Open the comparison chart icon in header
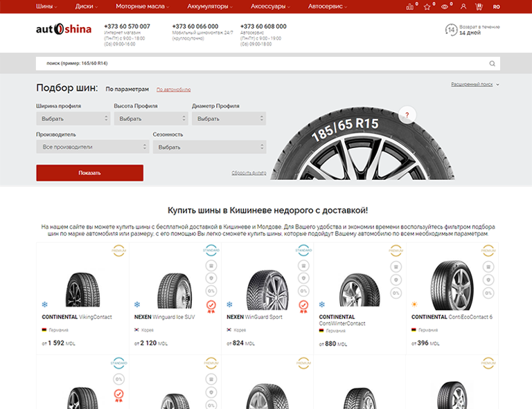This screenshot has height=409, width=532. point(410,6)
